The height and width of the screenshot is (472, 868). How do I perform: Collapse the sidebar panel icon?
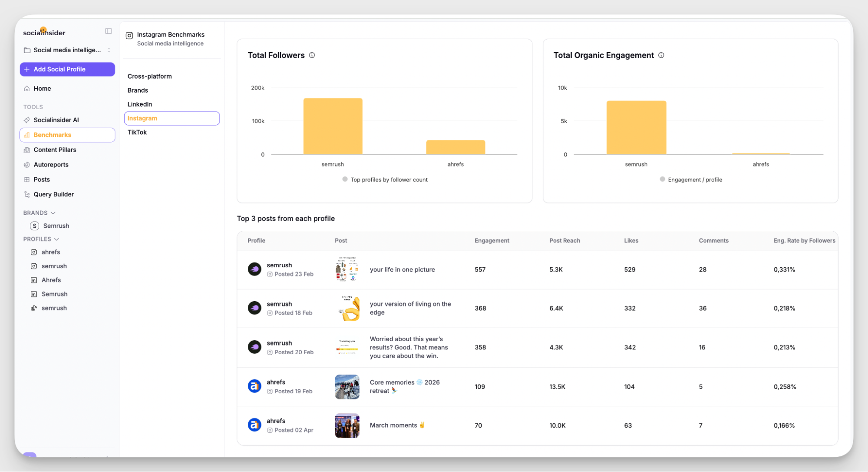click(x=109, y=31)
